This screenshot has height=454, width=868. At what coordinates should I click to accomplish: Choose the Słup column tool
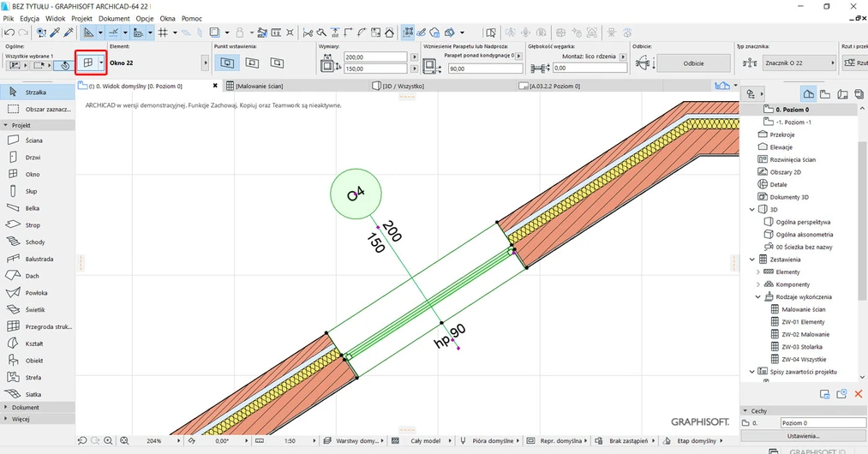coord(38,191)
